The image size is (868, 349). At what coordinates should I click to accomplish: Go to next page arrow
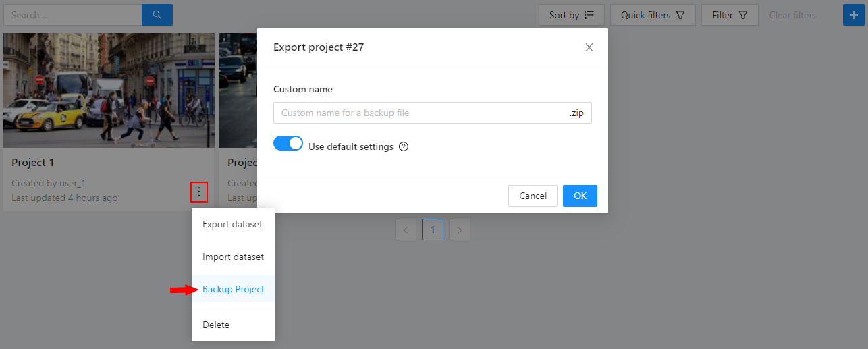click(x=459, y=230)
